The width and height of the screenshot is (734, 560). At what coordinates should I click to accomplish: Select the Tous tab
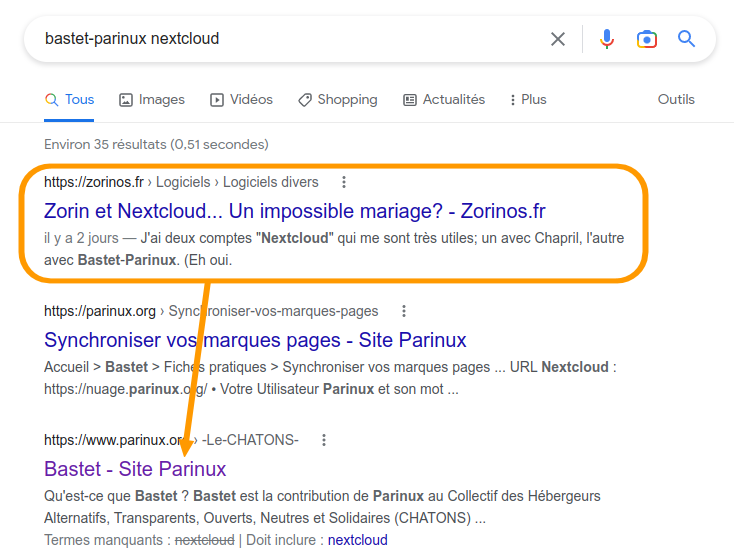point(70,100)
